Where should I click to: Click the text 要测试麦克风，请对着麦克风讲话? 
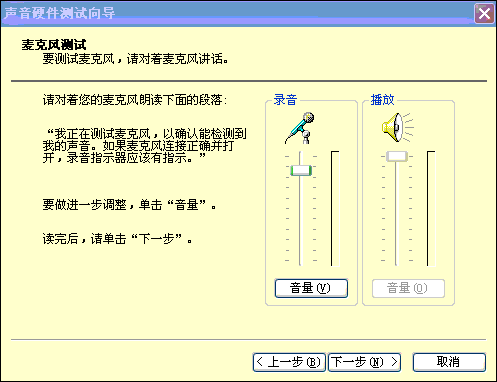135,59
